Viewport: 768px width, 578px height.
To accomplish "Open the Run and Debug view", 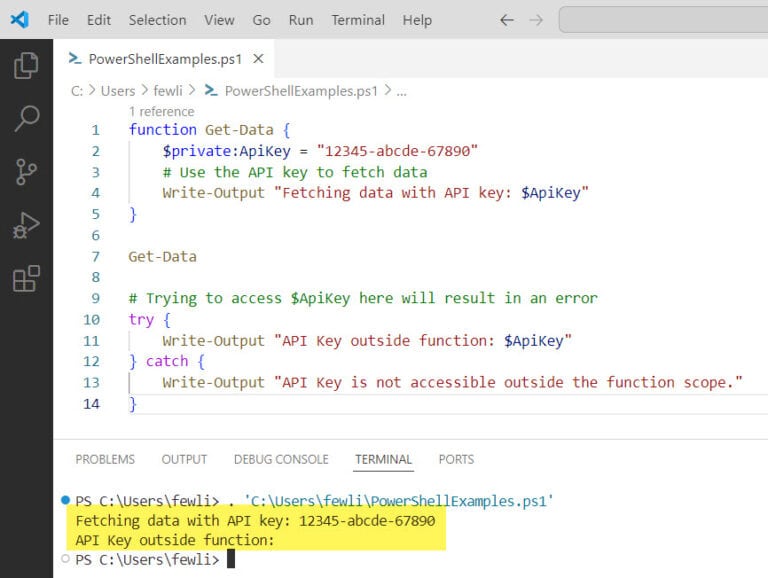I will [x=26, y=226].
